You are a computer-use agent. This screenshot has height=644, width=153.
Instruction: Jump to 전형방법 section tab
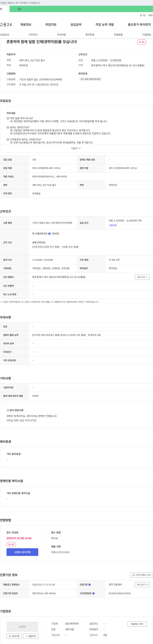[x=118, y=35]
